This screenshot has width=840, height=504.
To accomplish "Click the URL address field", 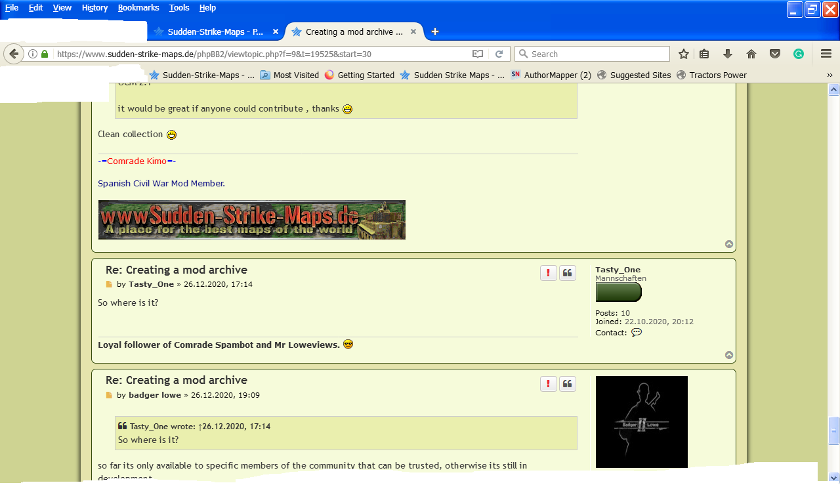I will click(262, 54).
